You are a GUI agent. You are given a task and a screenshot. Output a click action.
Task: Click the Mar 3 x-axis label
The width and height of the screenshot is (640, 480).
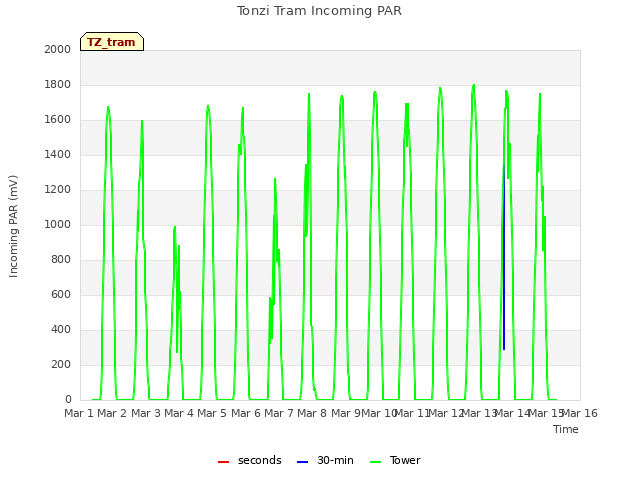click(x=145, y=413)
